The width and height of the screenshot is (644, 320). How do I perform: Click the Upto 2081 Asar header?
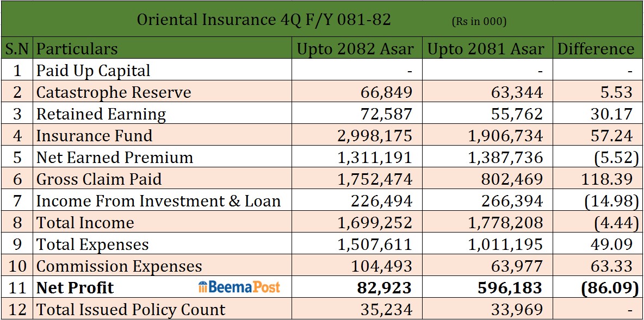tap(486, 49)
